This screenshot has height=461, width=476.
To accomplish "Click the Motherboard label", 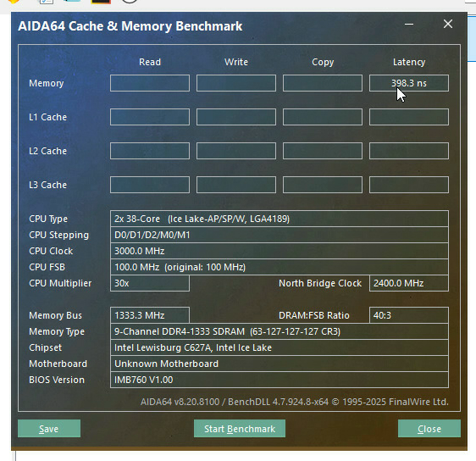I will coord(58,364).
